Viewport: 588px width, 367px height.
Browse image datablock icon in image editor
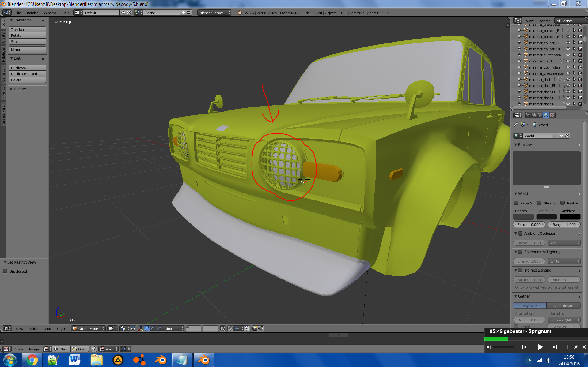tap(48, 349)
